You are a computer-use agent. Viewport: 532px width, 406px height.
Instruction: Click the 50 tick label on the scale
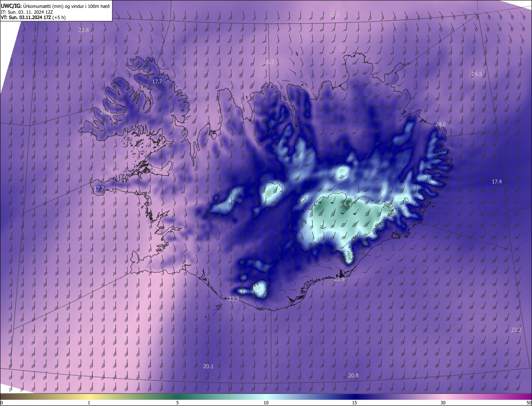(529, 403)
